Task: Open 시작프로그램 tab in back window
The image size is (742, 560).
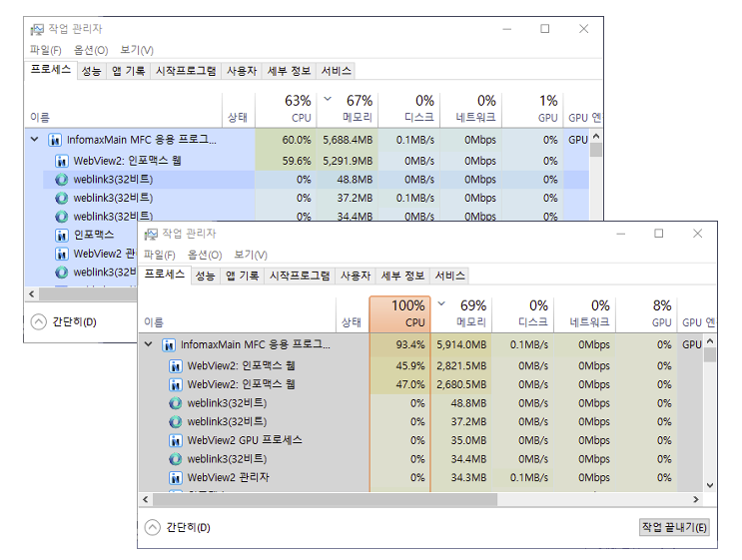Action: (186, 71)
